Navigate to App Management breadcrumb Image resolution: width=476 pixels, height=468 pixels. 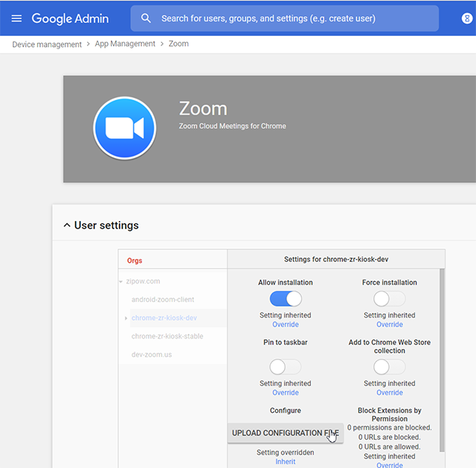[125, 44]
